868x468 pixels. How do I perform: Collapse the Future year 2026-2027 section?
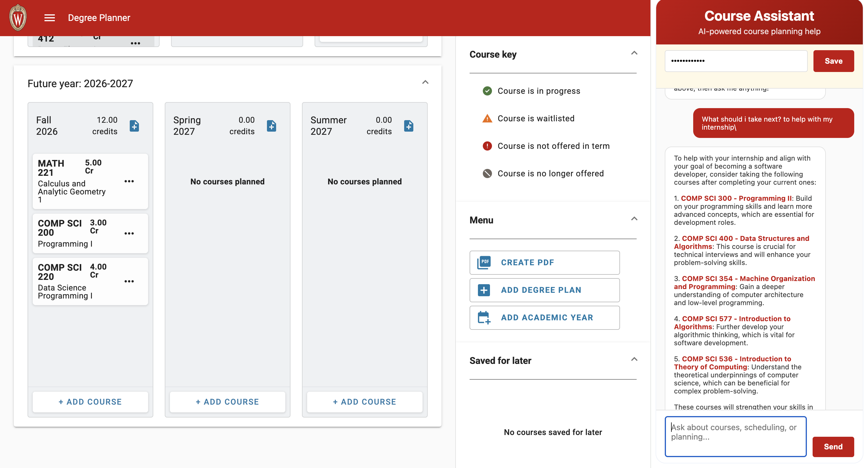(425, 83)
